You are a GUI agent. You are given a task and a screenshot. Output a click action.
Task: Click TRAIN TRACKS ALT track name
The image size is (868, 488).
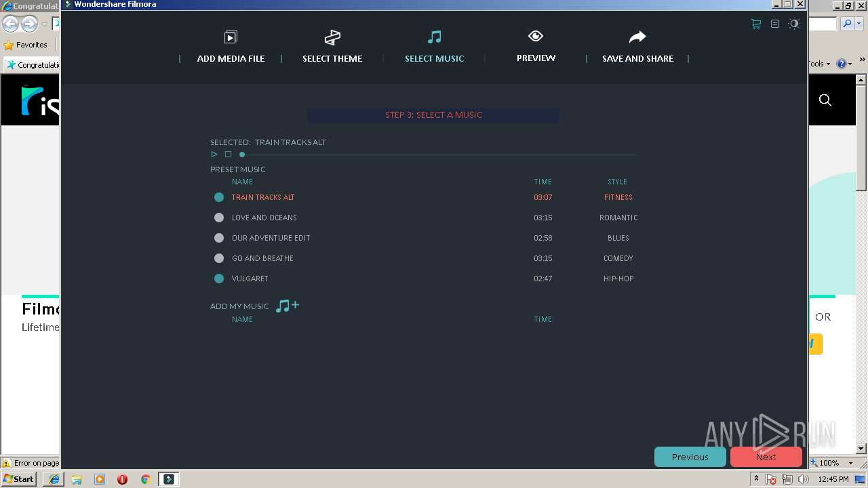tap(263, 197)
